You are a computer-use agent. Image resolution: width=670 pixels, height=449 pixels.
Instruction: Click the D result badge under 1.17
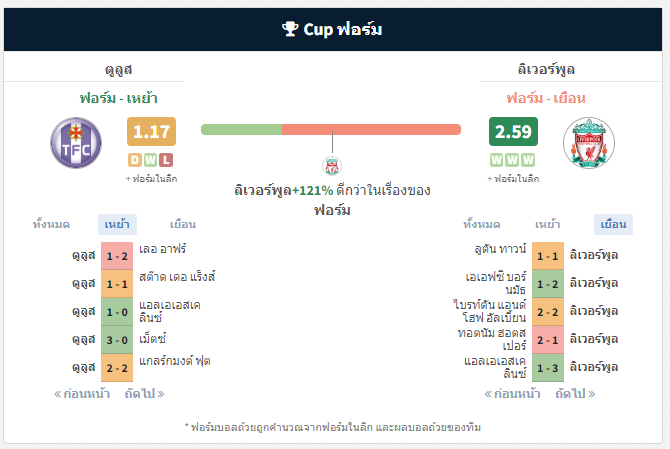135,160
